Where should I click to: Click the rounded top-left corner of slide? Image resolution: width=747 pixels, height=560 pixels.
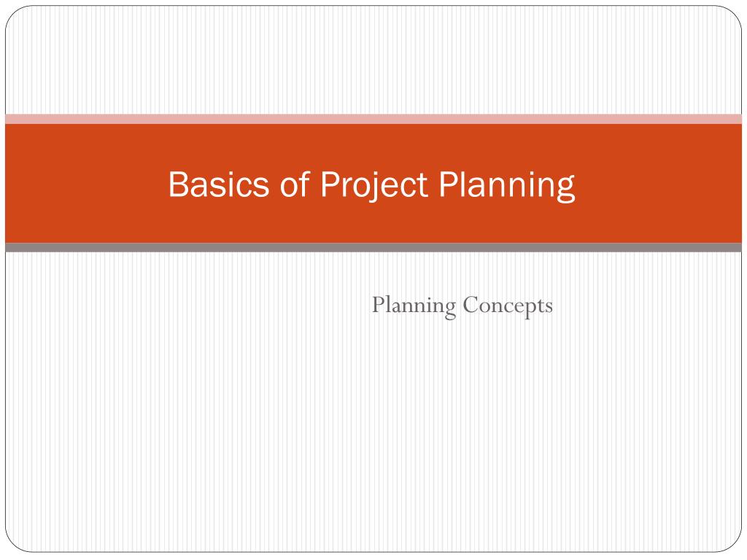(x=15, y=15)
